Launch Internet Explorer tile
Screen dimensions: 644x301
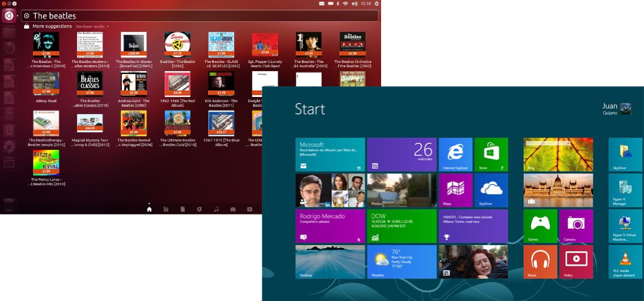point(455,155)
